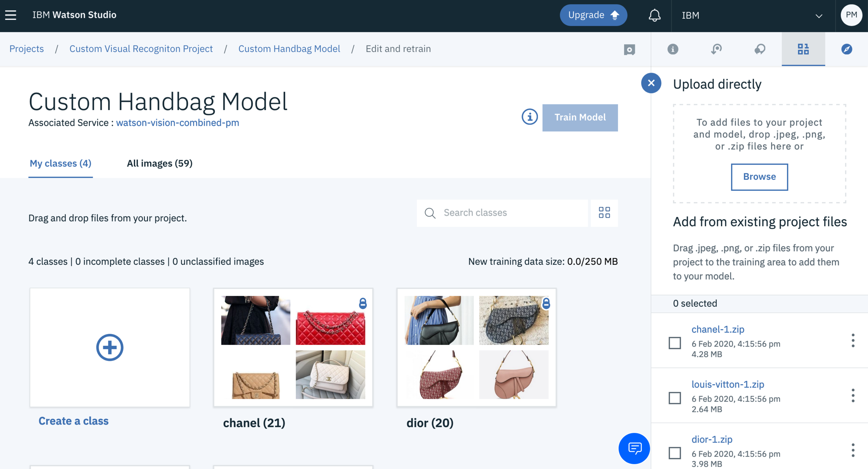This screenshot has height=469, width=868.
Task: Select the louis-vitton-1.zip checkbox
Action: pos(675,398)
